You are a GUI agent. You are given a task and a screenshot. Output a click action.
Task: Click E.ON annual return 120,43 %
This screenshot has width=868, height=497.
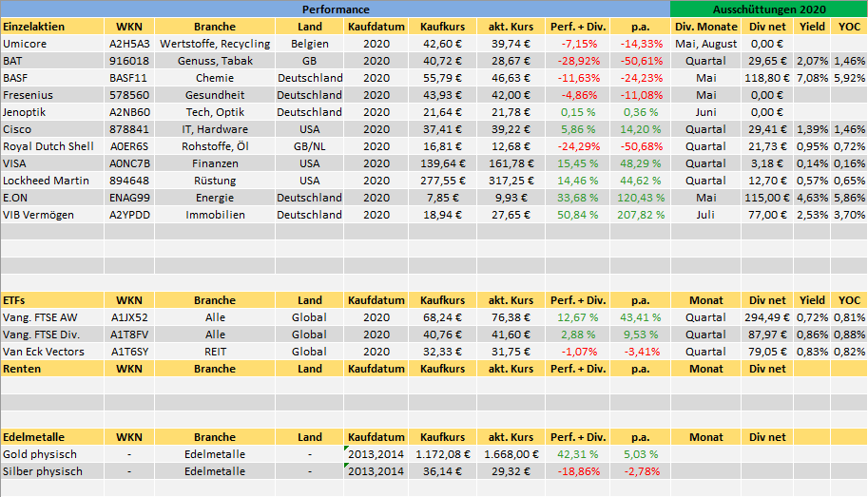pos(641,199)
